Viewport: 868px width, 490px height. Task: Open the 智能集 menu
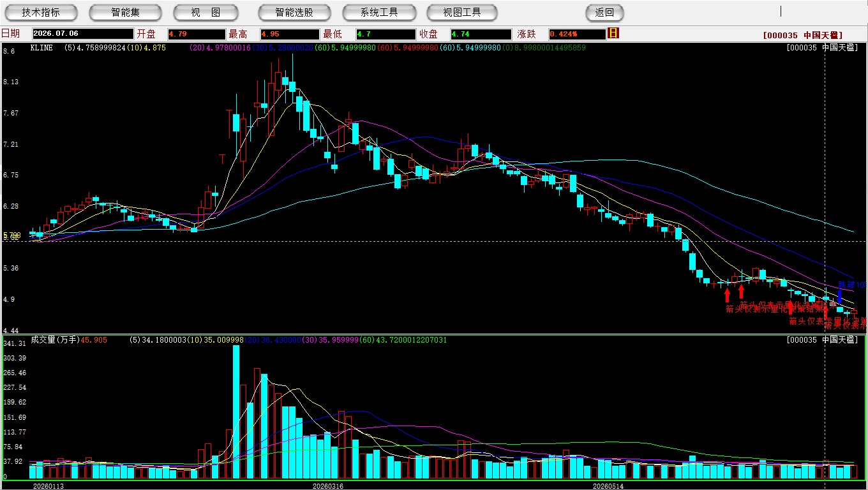pyautogui.click(x=126, y=12)
